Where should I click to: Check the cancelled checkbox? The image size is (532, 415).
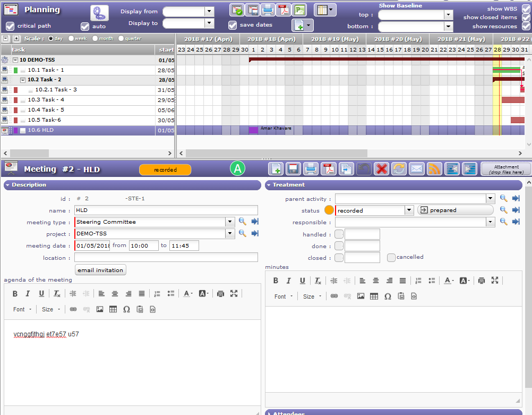pos(391,258)
